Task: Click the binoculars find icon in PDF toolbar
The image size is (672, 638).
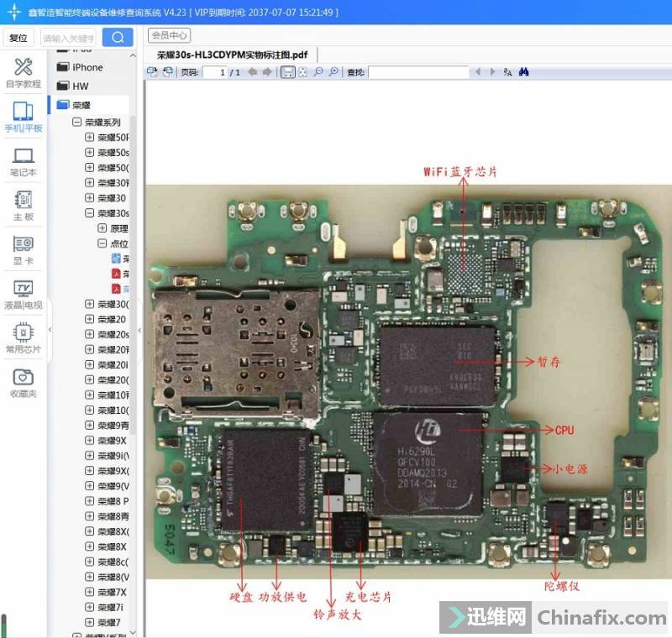Action: point(523,72)
